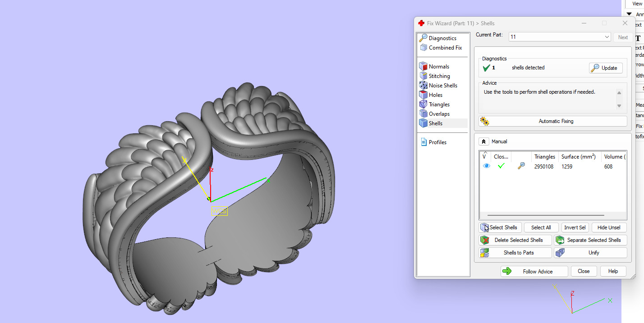Screen dimensions: 644x323
Task: Activate the Select Shells tool
Action: [x=500, y=227]
